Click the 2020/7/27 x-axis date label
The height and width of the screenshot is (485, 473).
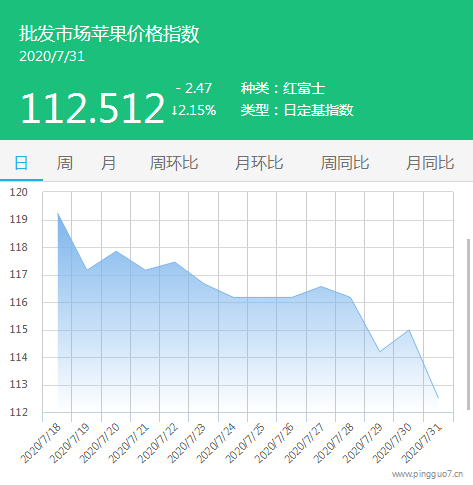click(x=304, y=443)
